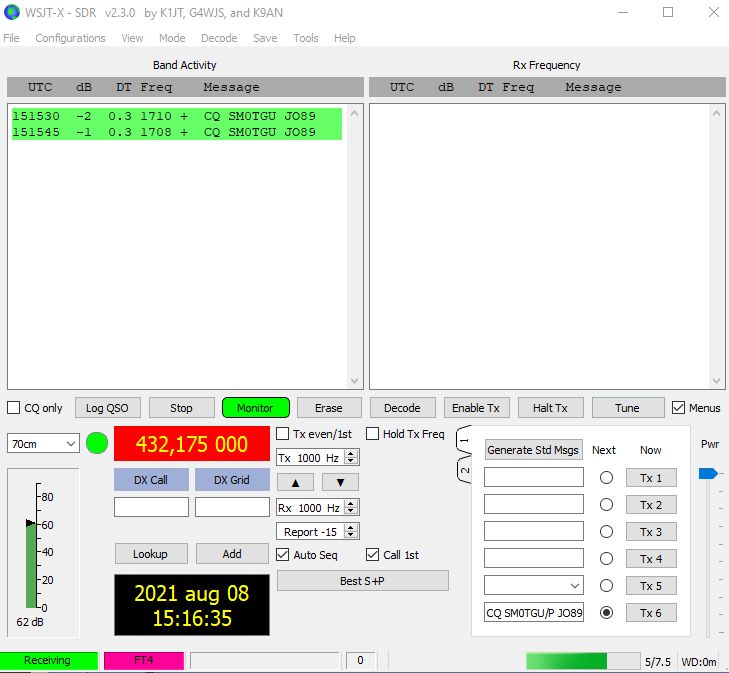
Task: Select the 151530 CQ SM0TGU decode row
Action: pos(177,116)
